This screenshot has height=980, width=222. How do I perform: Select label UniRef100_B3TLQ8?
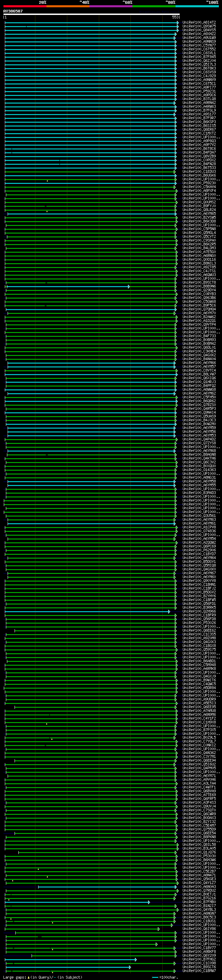click(x=199, y=99)
